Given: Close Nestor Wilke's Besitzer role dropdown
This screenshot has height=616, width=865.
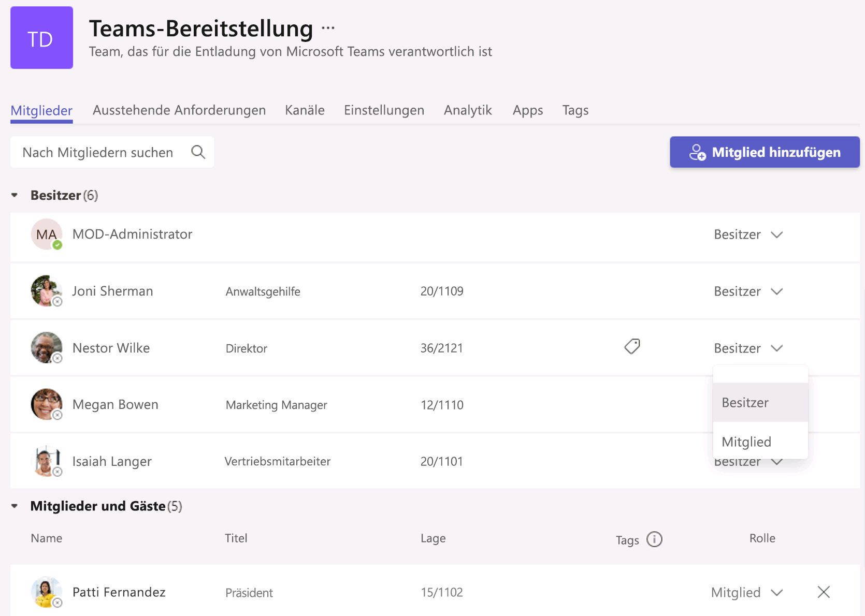Looking at the screenshot, I should (748, 348).
